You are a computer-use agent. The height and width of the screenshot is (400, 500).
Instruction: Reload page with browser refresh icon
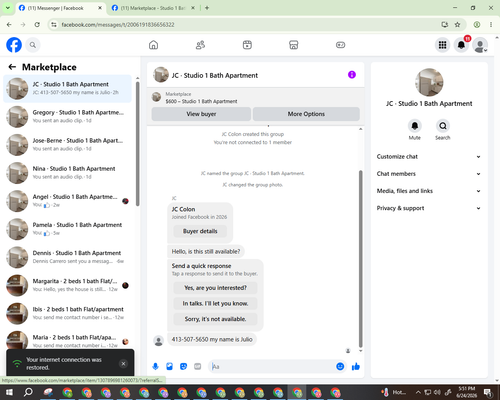tap(37, 24)
